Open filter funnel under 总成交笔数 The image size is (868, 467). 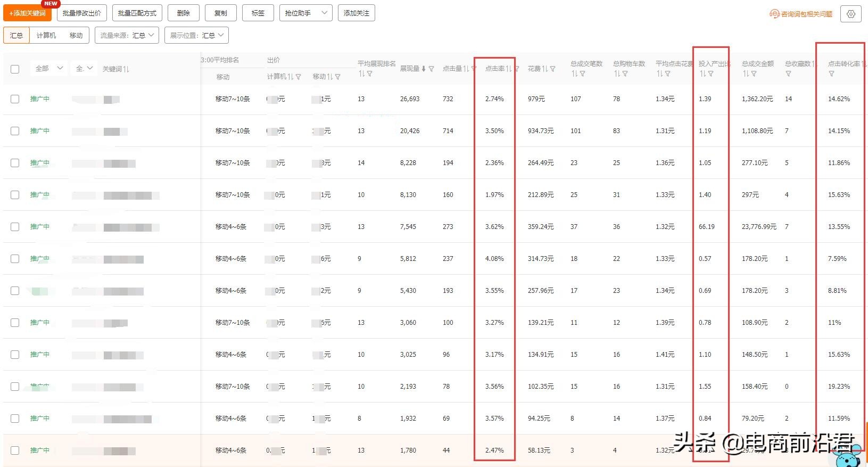point(582,74)
